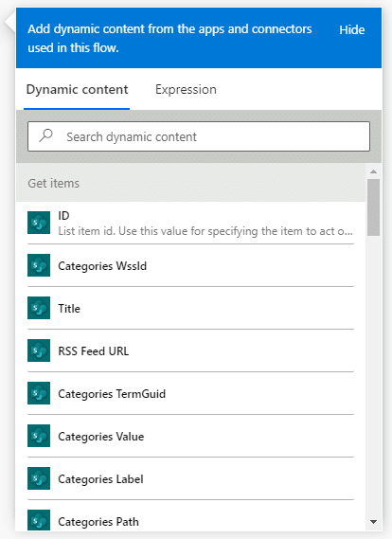392x539 pixels.
Task: Hide the dynamic content panel
Action: click(x=352, y=30)
